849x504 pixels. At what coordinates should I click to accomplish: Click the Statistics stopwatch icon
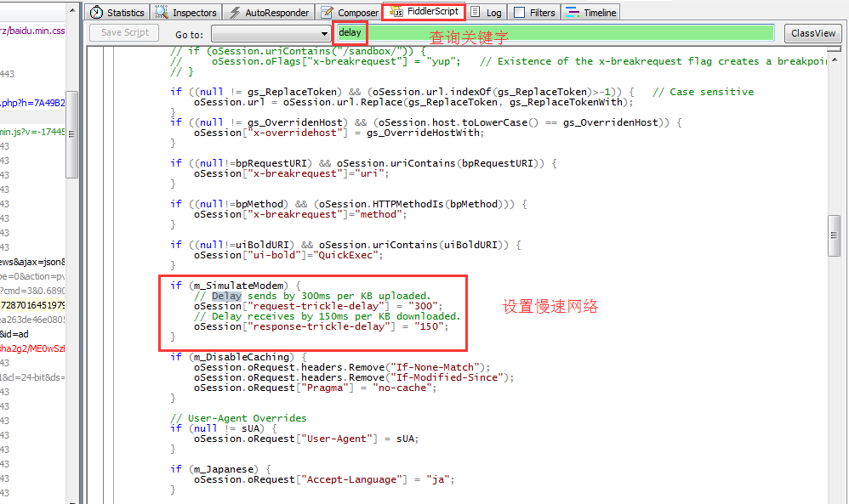tap(96, 13)
